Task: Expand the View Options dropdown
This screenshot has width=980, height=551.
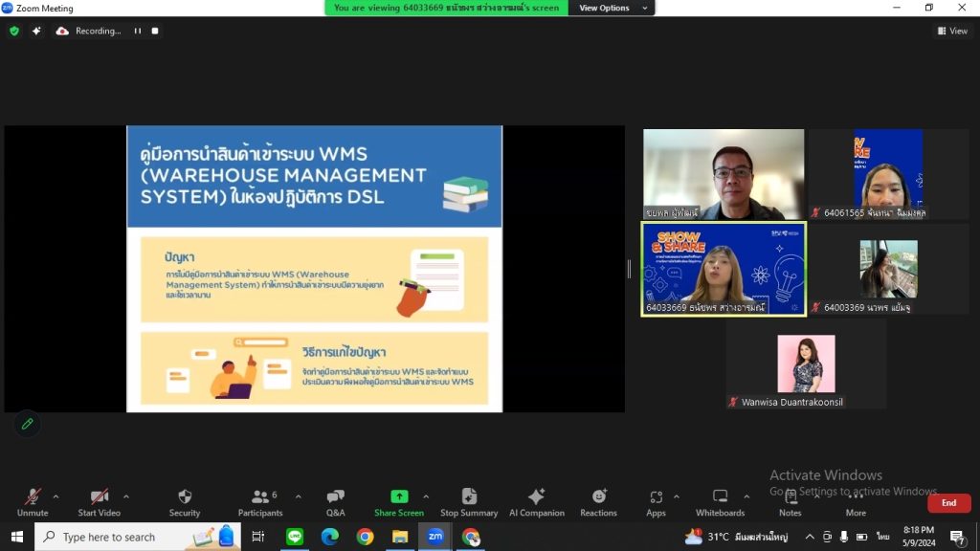Action: point(612,8)
